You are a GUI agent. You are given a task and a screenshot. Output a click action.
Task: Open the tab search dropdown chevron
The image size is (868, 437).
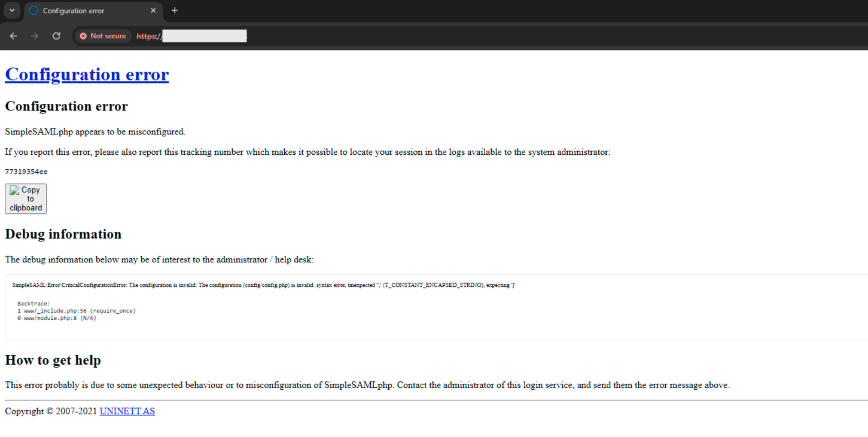(x=12, y=10)
